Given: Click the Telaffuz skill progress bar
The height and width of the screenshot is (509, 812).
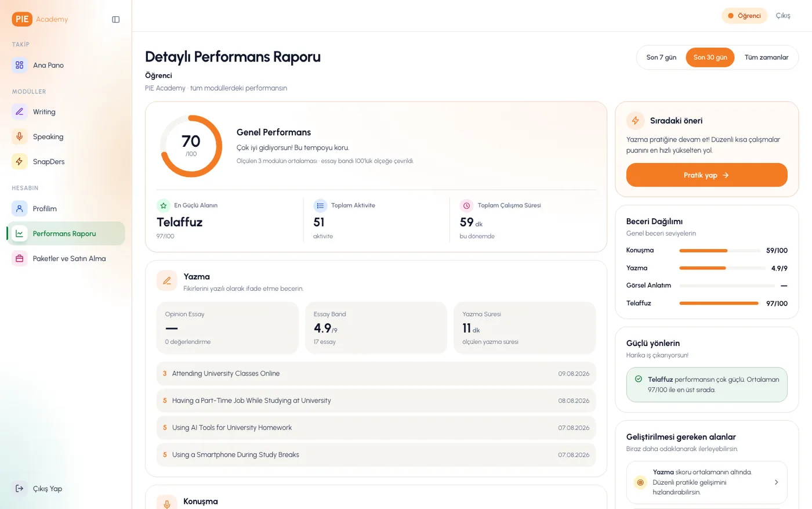Looking at the screenshot, I should (720, 303).
